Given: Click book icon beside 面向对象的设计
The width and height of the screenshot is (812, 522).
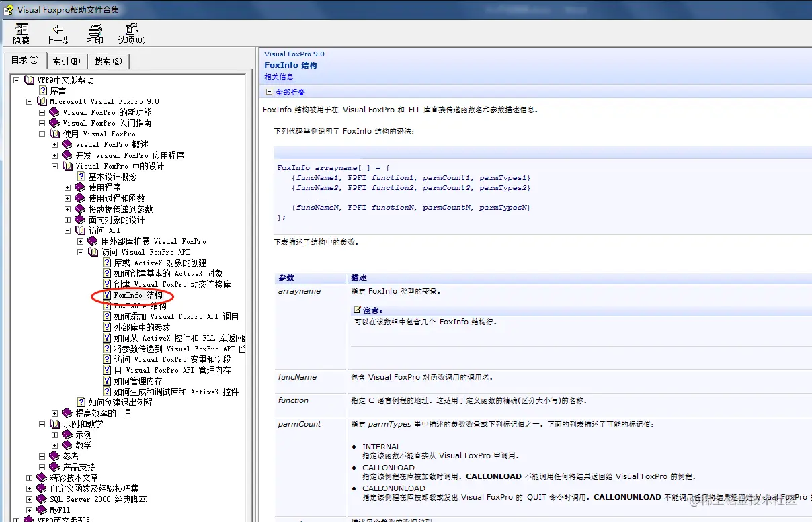Looking at the screenshot, I should [81, 220].
